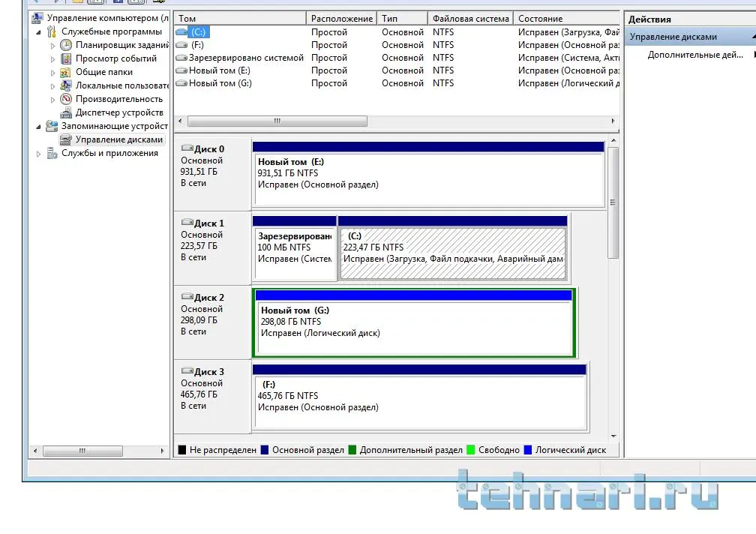Collapse the Служебные программы tree node

(x=38, y=32)
